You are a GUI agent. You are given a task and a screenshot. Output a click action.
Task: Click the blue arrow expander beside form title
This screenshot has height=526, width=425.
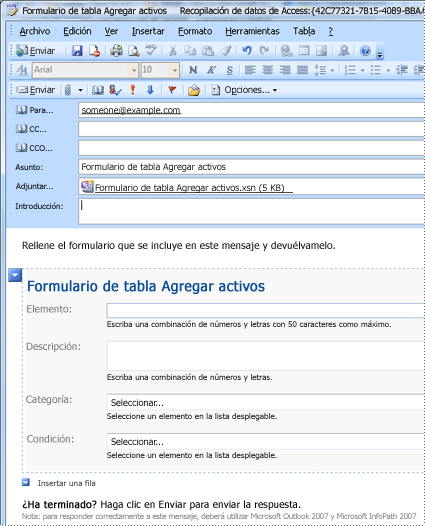coord(15,275)
